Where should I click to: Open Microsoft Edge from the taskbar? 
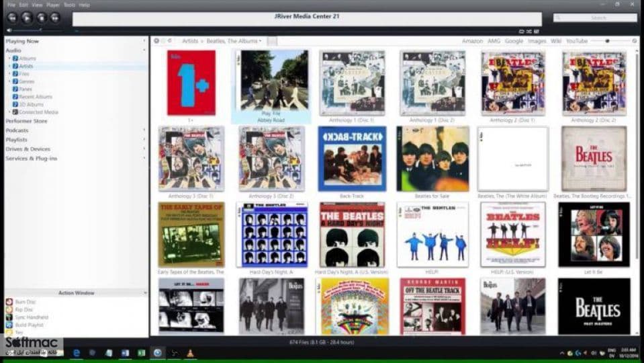point(77,353)
